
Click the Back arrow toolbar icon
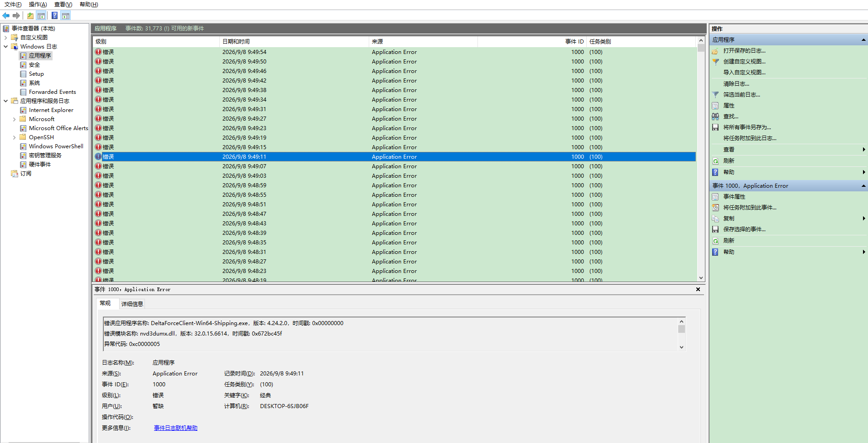[x=6, y=16]
